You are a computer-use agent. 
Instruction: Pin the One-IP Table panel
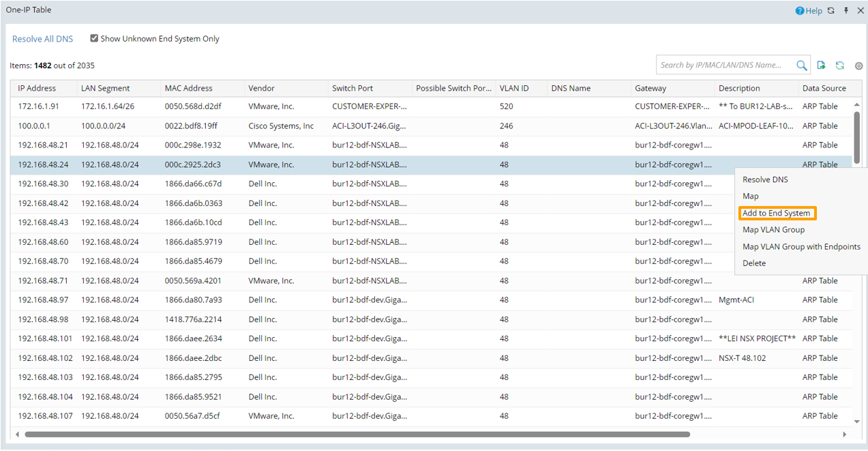point(846,11)
